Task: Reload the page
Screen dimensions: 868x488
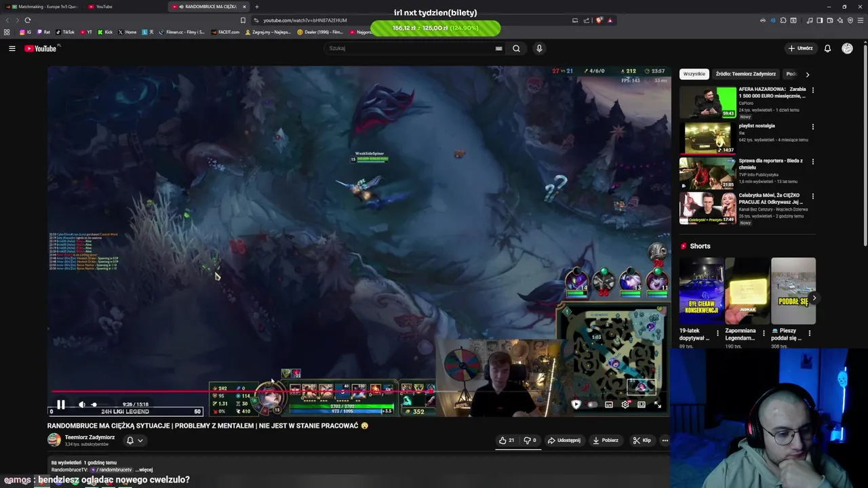Action: [x=27, y=20]
